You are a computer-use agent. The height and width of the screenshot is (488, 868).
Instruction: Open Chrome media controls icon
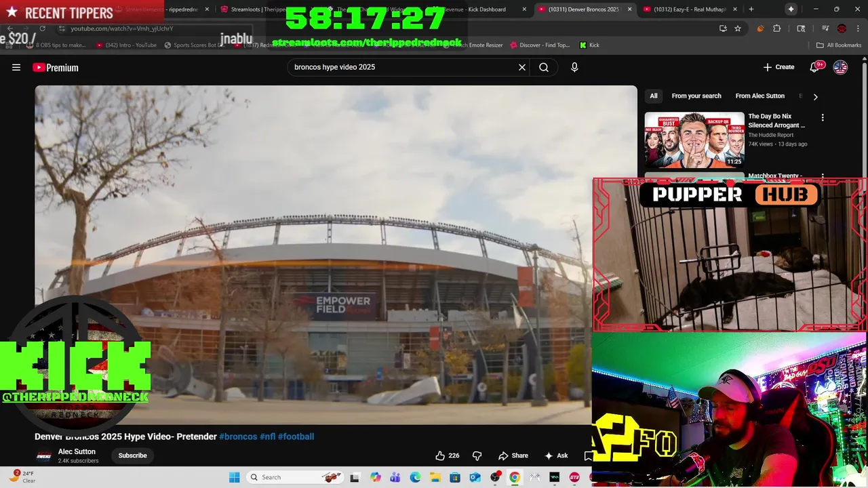pos(825,28)
